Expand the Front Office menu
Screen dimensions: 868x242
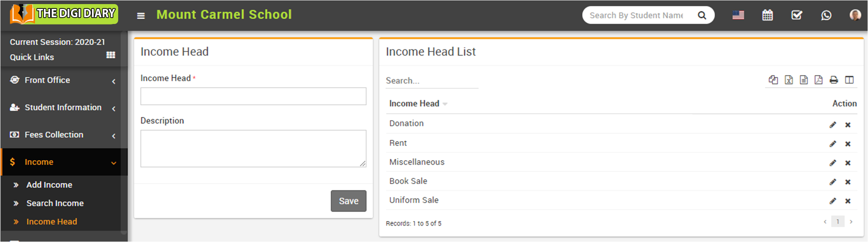pos(64,81)
